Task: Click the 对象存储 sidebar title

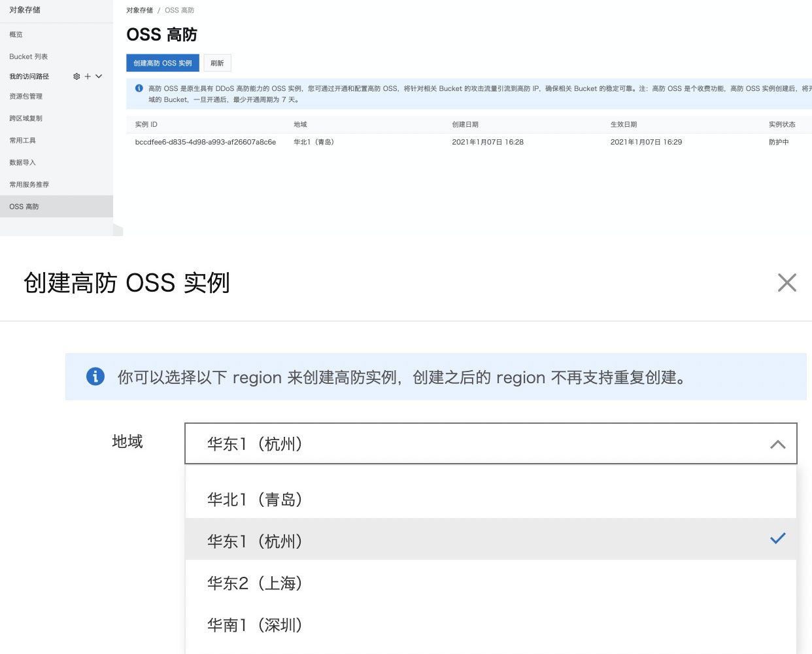Action: (x=25, y=10)
